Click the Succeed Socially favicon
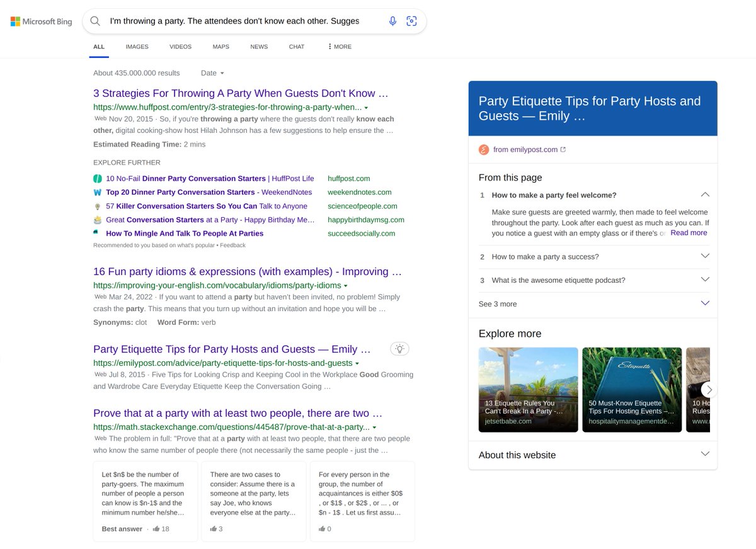The height and width of the screenshot is (549, 756). pos(96,233)
